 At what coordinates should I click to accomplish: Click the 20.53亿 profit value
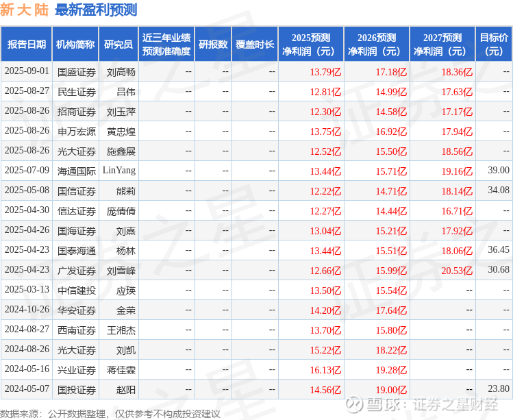(x=457, y=271)
